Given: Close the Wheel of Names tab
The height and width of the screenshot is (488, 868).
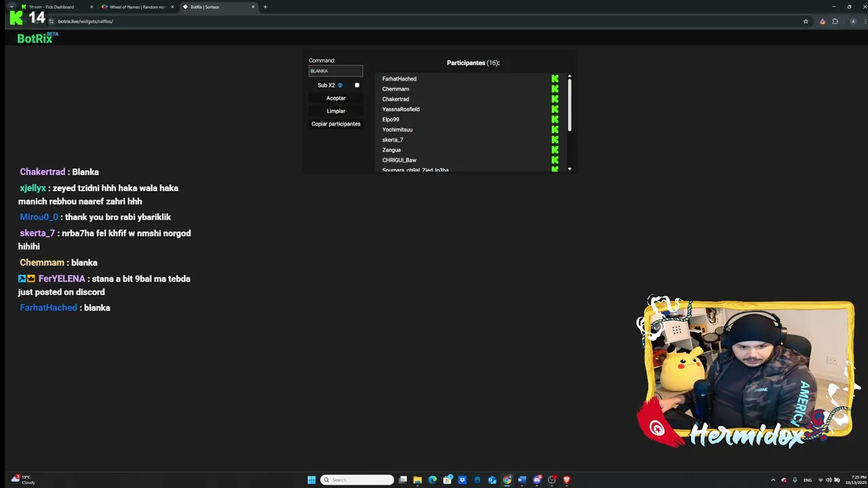Looking at the screenshot, I should (172, 7).
